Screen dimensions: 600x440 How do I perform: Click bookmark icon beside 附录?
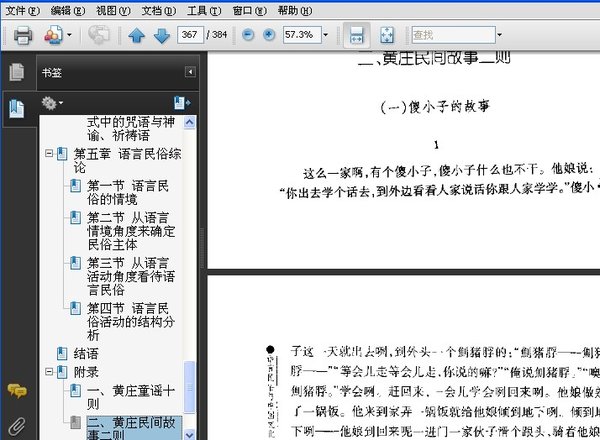(x=62, y=372)
